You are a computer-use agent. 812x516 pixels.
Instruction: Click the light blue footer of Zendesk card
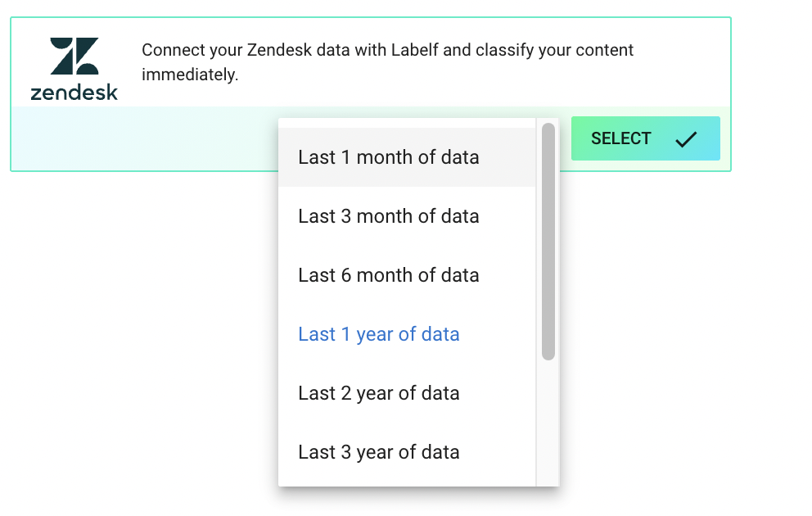[145, 138]
